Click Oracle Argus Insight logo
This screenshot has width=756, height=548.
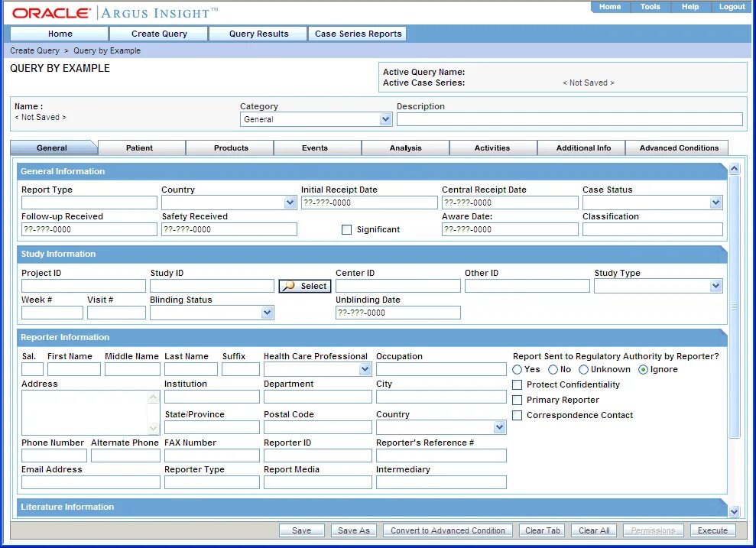(x=115, y=12)
